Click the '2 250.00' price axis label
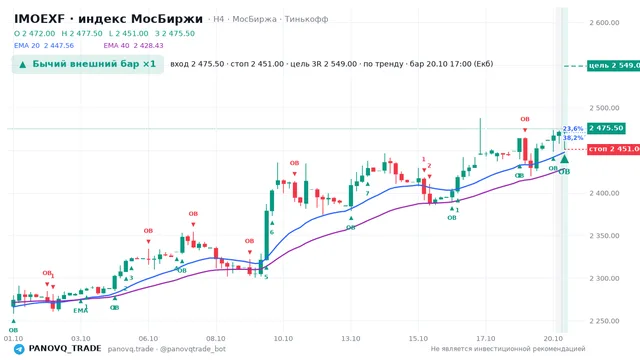This screenshot has width=640, height=360. 604,321
